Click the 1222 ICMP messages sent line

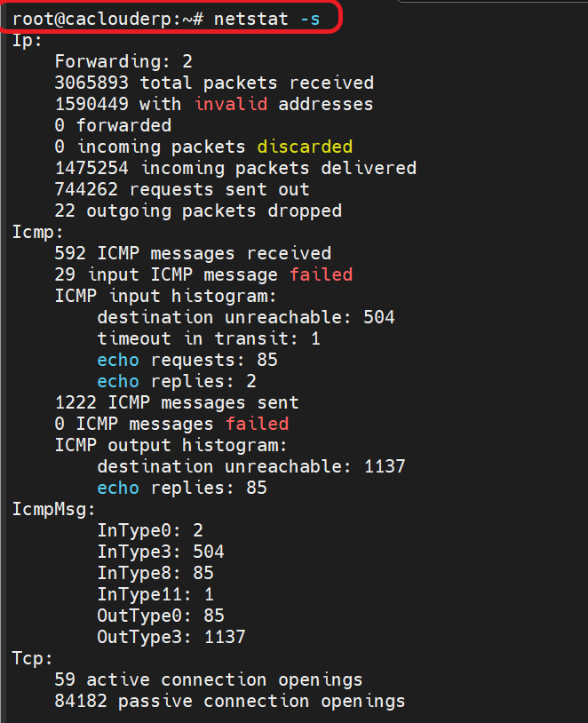177,402
